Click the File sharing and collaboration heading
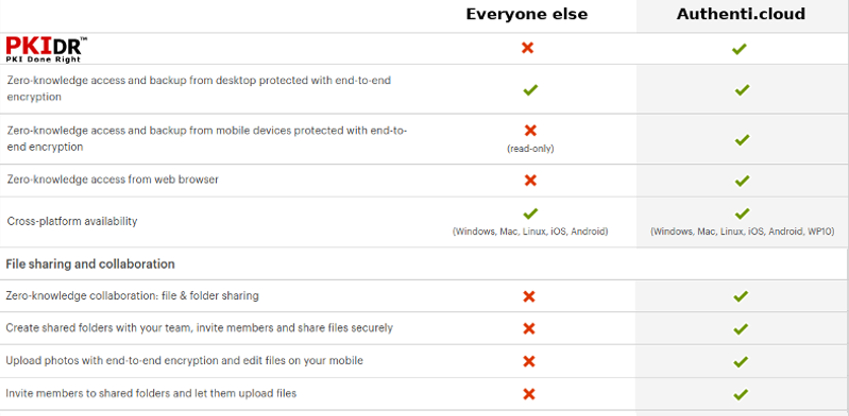This screenshot has width=849, height=416. (x=91, y=264)
